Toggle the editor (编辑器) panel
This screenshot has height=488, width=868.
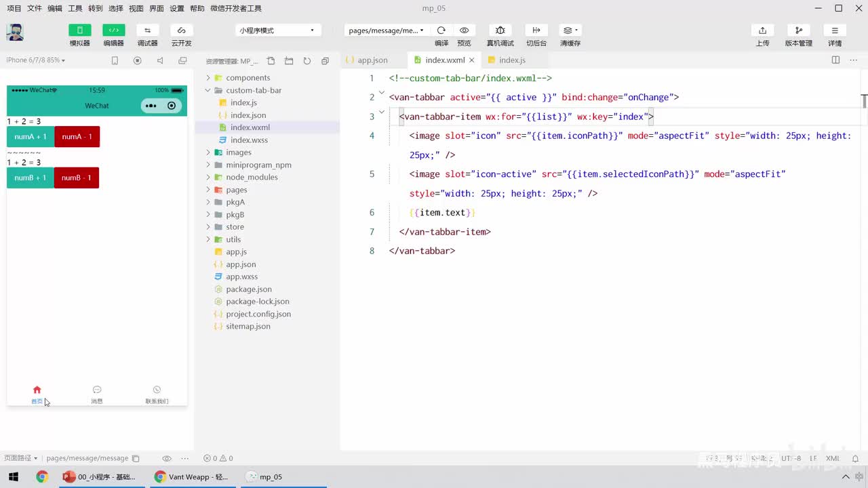(114, 30)
